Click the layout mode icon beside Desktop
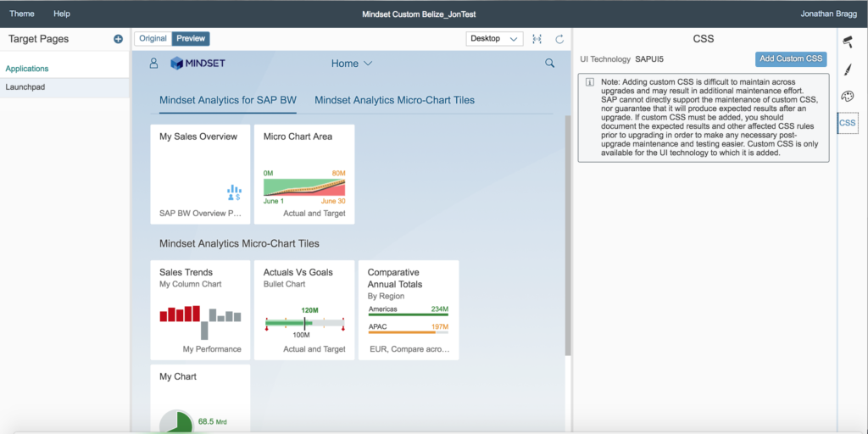 [537, 39]
